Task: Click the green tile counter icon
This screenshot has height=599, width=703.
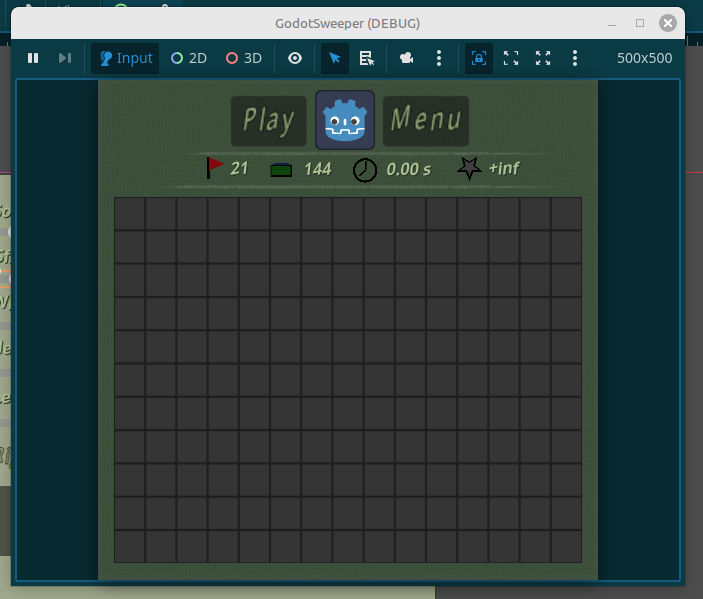Action: pos(281,170)
